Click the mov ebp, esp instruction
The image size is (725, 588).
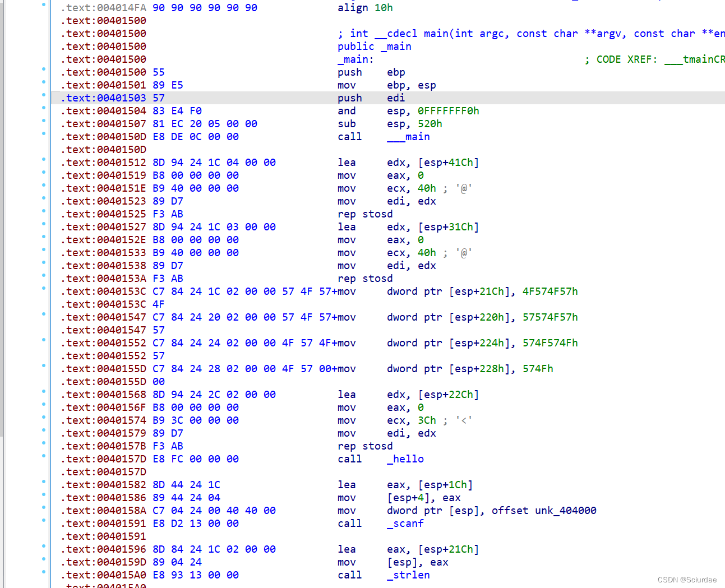pyautogui.click(x=387, y=85)
